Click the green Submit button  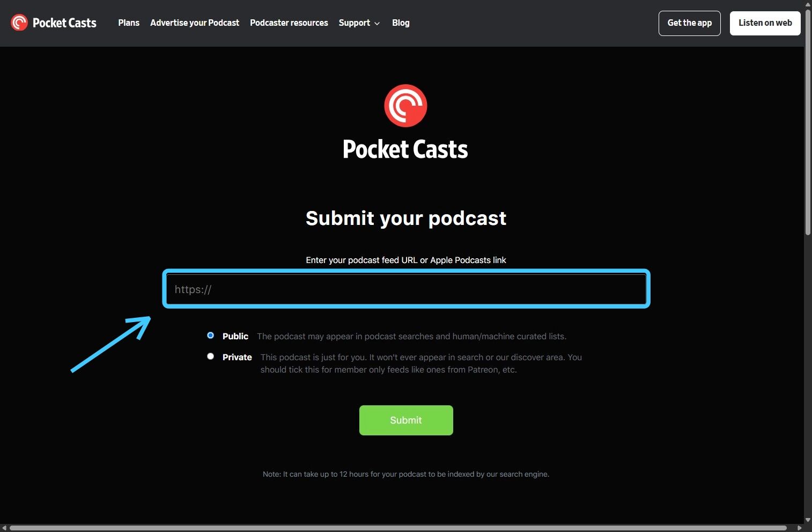tap(406, 420)
